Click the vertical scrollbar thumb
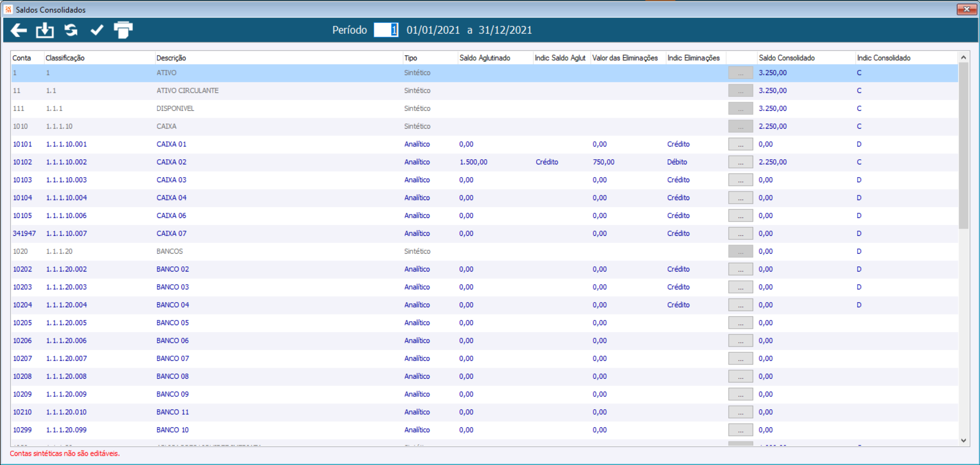The width and height of the screenshot is (980, 465). point(964,145)
